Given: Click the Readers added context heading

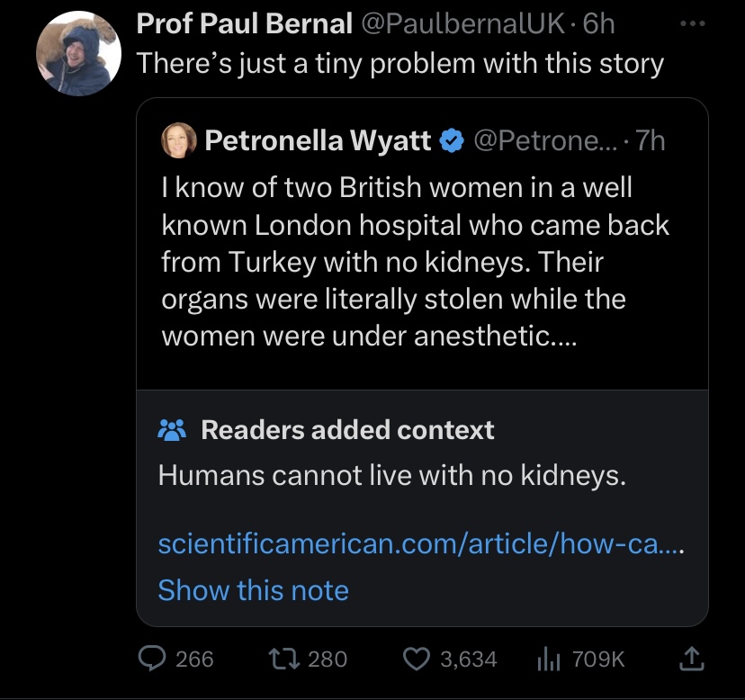Looking at the screenshot, I should pyautogui.click(x=347, y=430).
